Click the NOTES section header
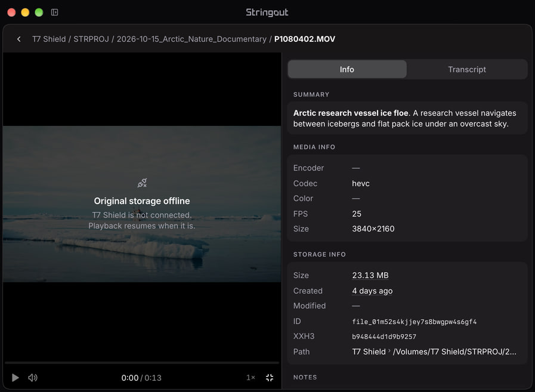This screenshot has height=392, width=535. click(x=305, y=377)
